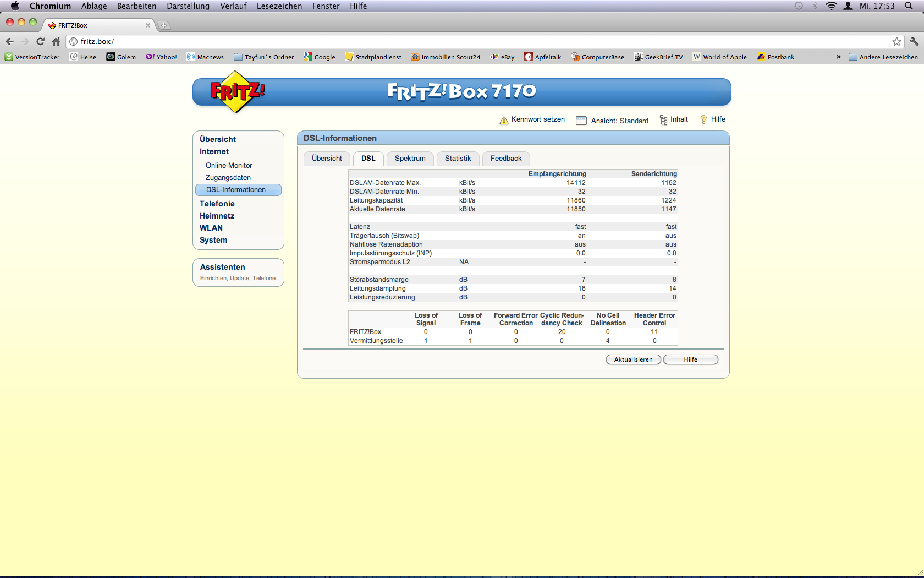
Task: Open the Apfeltalk bookmark
Action: pyautogui.click(x=543, y=57)
